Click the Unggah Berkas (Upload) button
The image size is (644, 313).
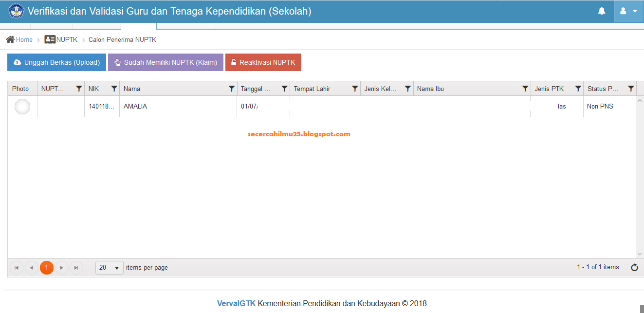(56, 62)
